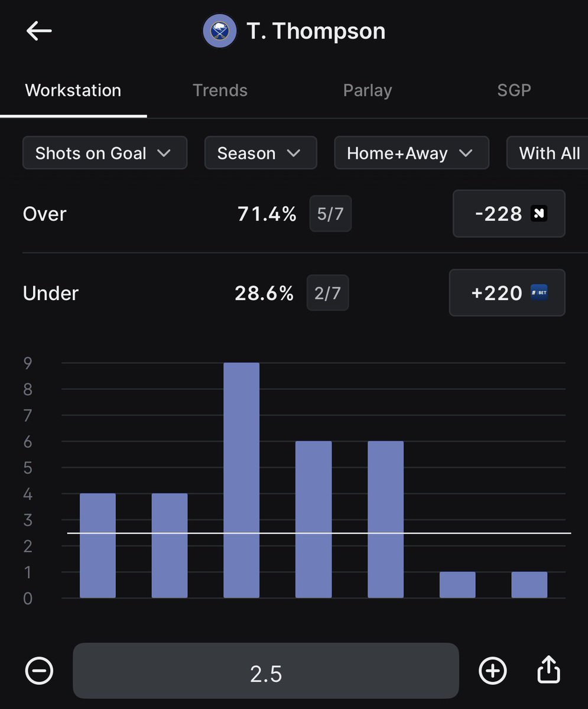Tap the share export icon
The height and width of the screenshot is (709, 588).
(x=548, y=669)
